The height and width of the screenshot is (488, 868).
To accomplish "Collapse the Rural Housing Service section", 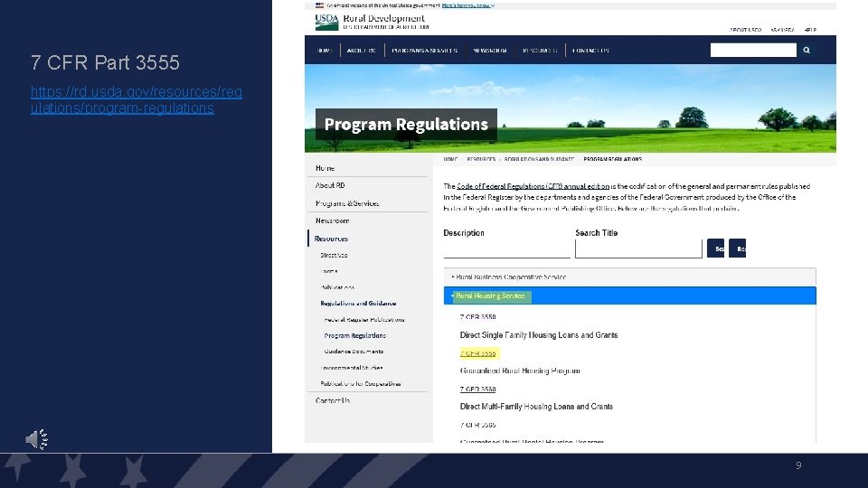I will pyautogui.click(x=630, y=296).
